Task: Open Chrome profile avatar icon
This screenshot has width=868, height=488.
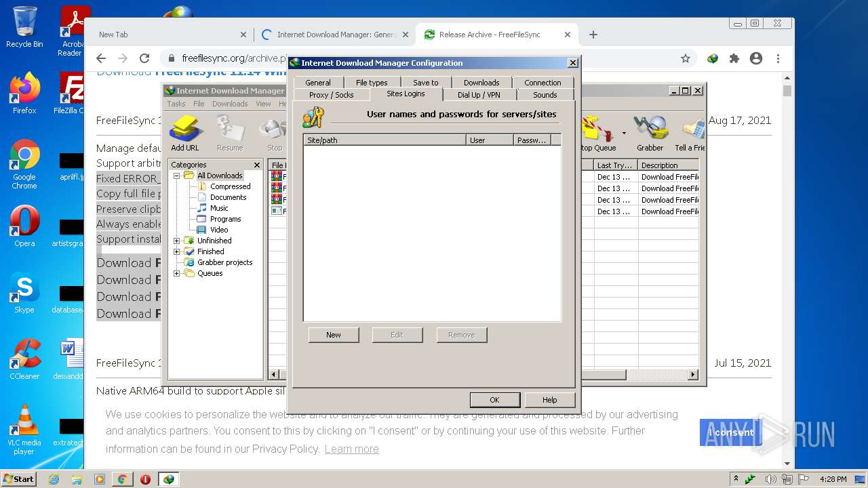Action: (x=756, y=58)
